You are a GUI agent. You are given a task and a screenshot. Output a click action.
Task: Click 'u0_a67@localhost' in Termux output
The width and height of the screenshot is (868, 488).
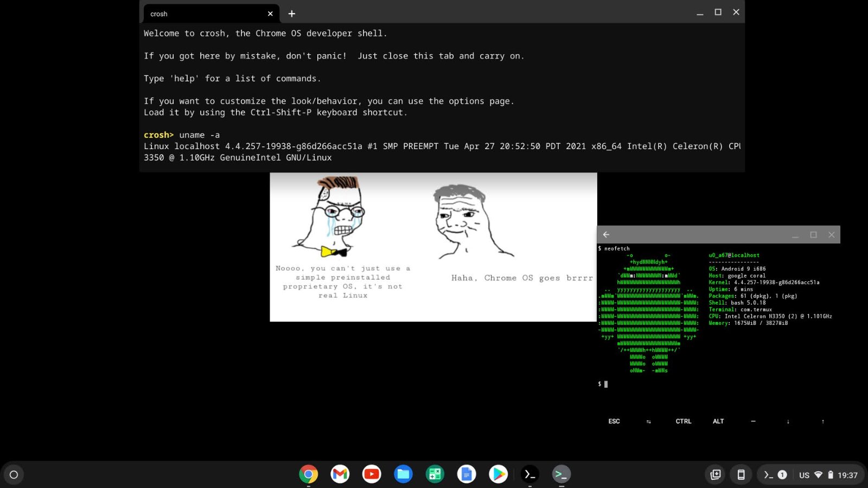(734, 255)
